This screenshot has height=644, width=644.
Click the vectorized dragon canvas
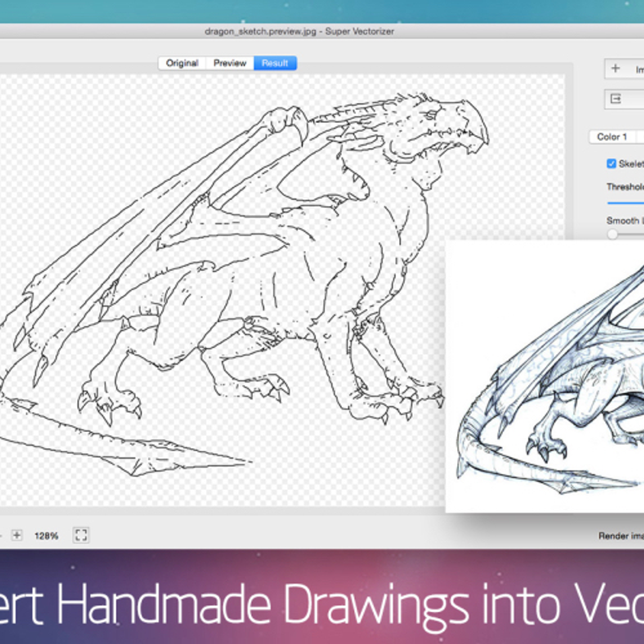(x=282, y=290)
